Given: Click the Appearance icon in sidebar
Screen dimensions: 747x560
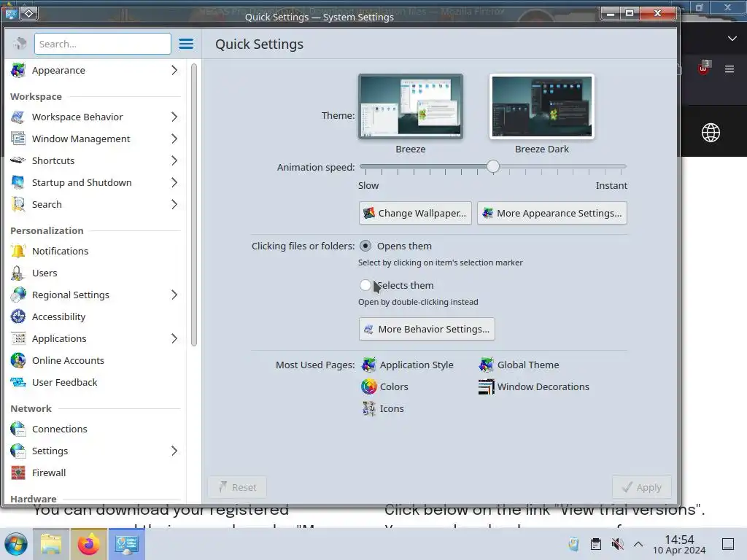Looking at the screenshot, I should pos(18,71).
